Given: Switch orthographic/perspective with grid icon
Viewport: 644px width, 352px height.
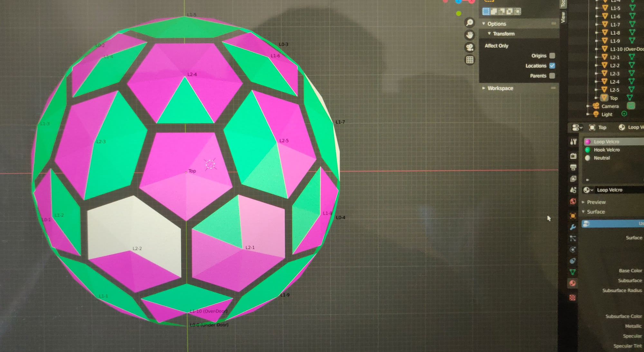Looking at the screenshot, I should (470, 60).
